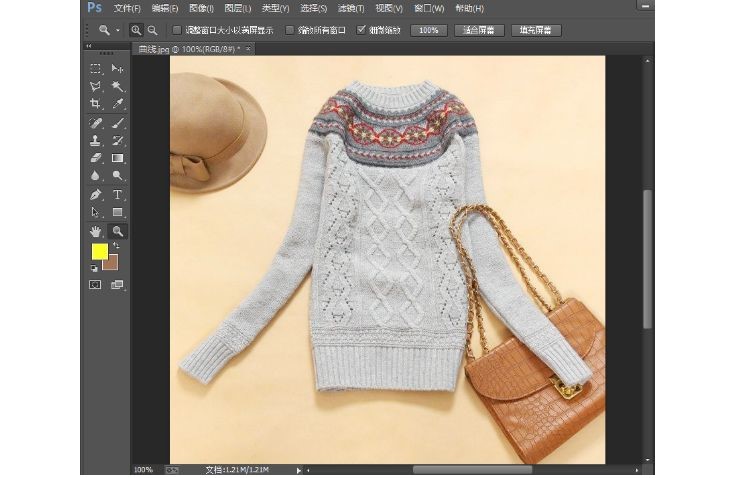Select the Brush tool

point(118,123)
